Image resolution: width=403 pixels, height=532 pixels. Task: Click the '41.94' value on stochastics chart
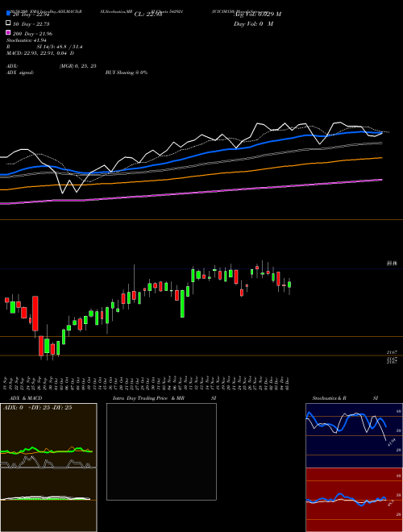pos(391,443)
